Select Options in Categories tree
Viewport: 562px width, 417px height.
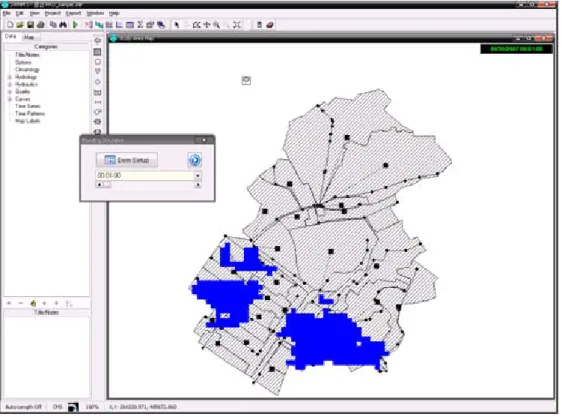[23, 62]
